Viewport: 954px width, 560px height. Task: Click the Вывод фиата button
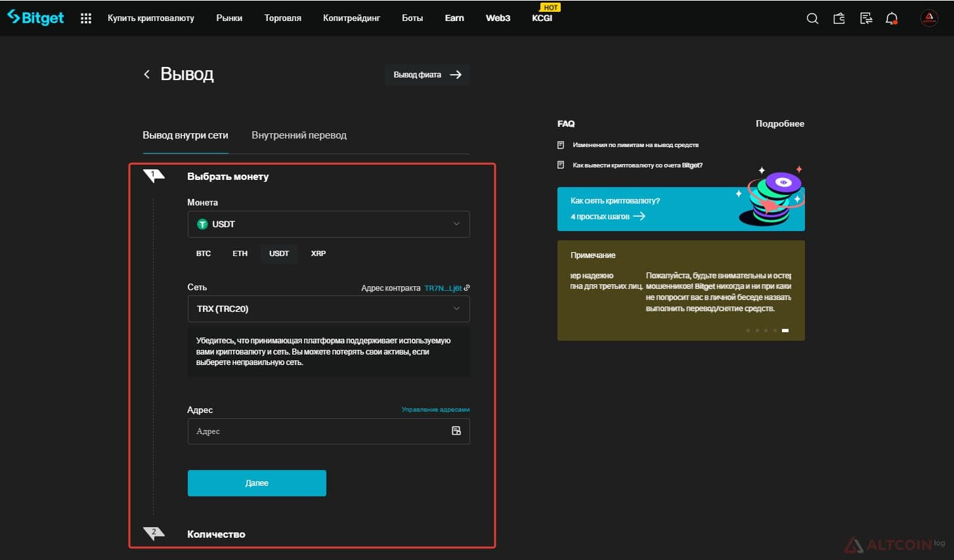pos(427,75)
